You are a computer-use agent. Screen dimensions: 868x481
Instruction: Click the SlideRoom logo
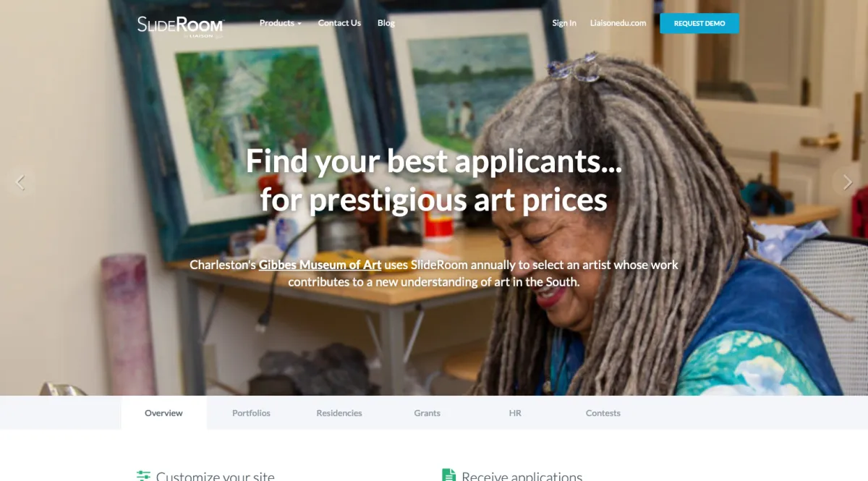(181, 25)
